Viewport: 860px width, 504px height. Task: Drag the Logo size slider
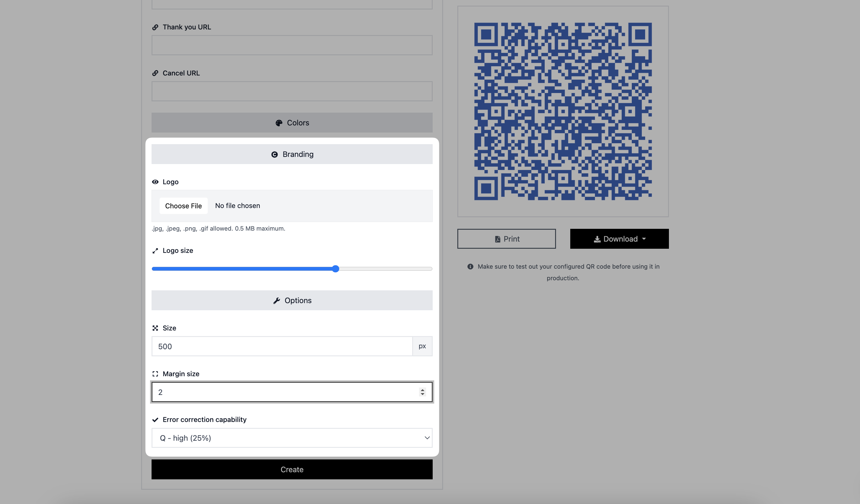(x=335, y=269)
